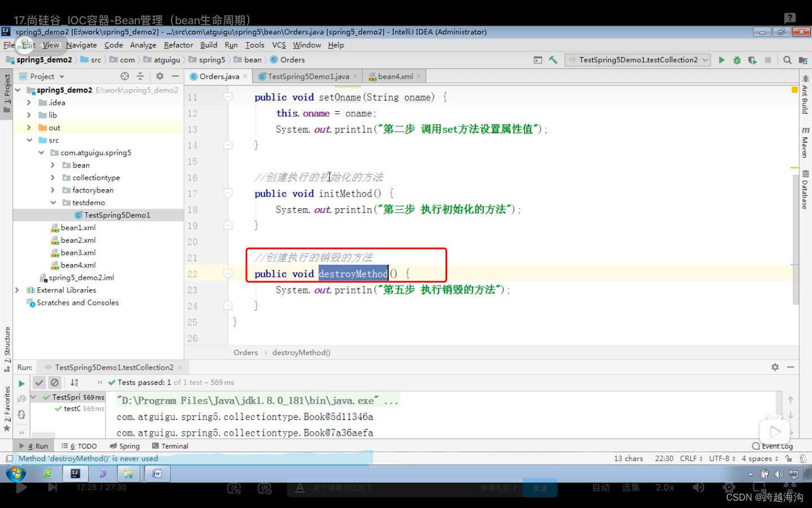Click the Stop square icon in toolbar
The height and width of the screenshot is (508, 812).
tap(768, 60)
